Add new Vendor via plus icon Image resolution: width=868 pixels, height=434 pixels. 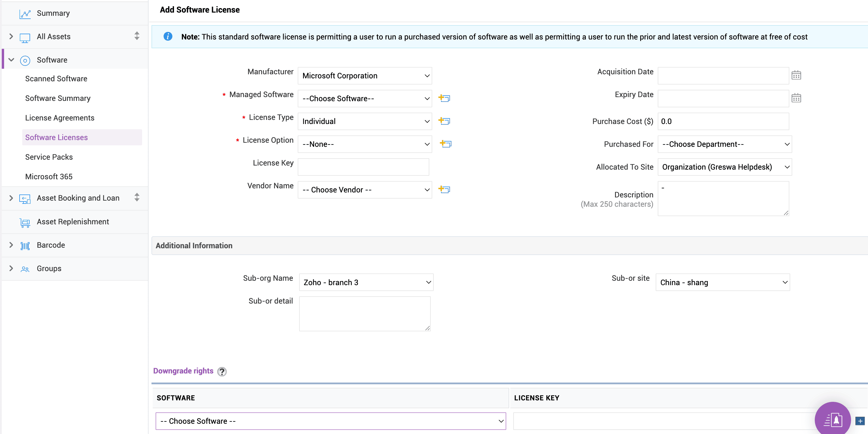(x=444, y=190)
